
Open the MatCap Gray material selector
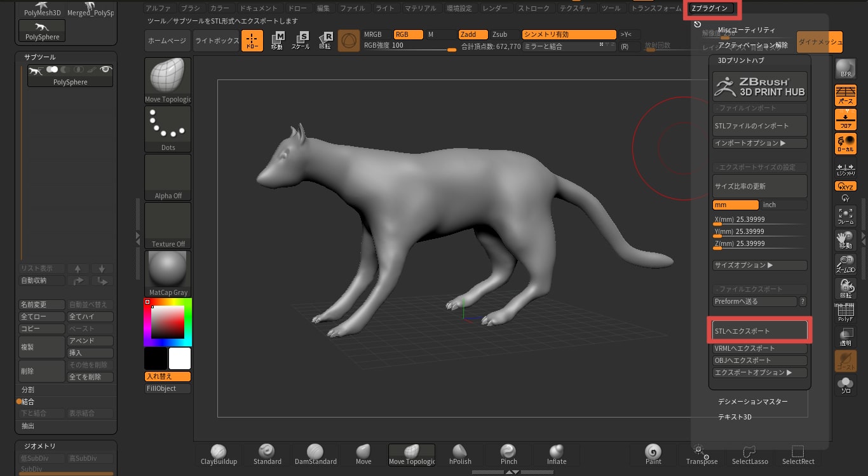pyautogui.click(x=168, y=274)
